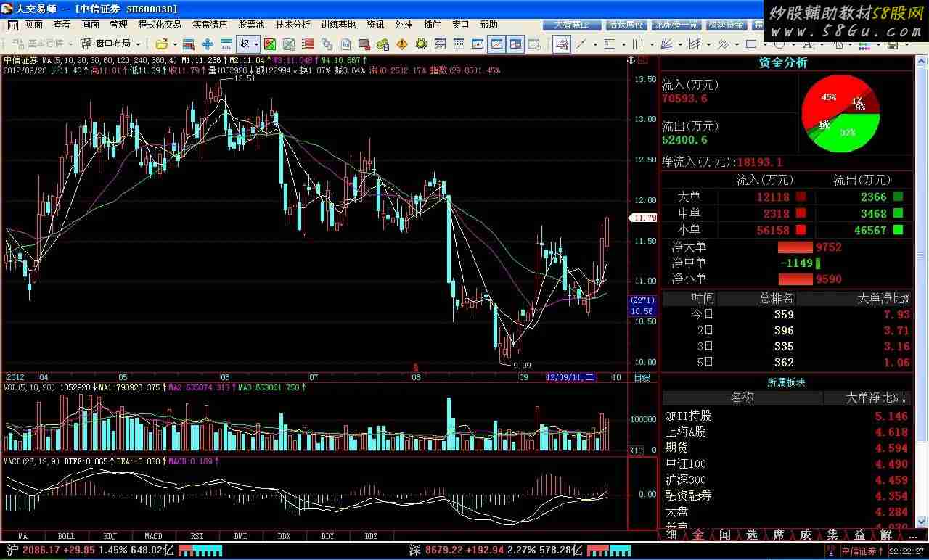Click the table grid icon in toolbar
Screen dimensions: 929x560
[459, 44]
